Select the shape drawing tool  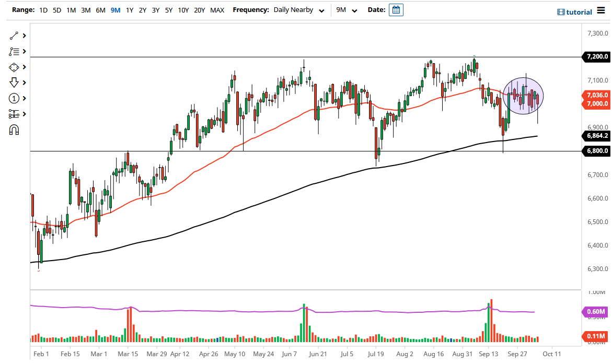pos(14,67)
